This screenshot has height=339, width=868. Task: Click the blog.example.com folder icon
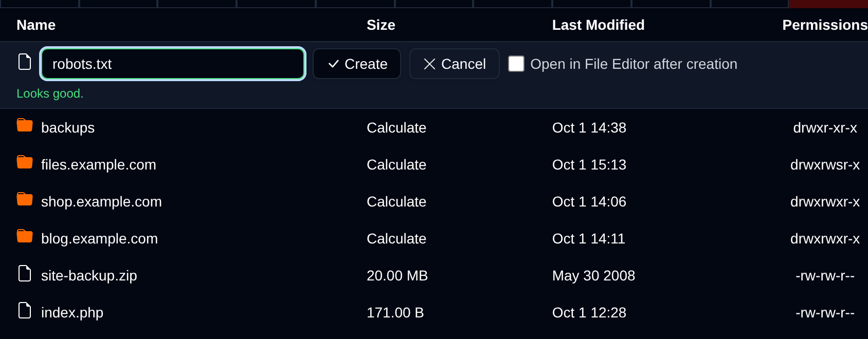(25, 236)
